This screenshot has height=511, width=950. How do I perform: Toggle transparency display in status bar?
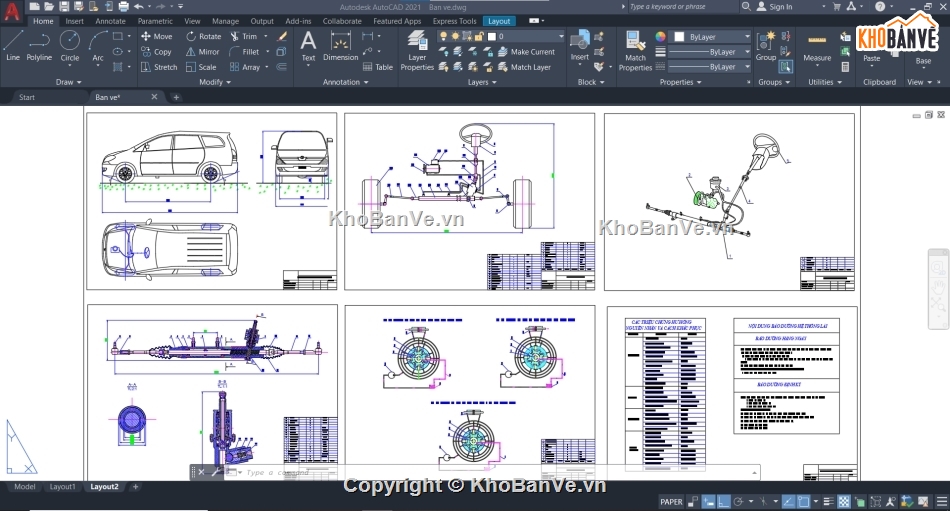(x=844, y=502)
